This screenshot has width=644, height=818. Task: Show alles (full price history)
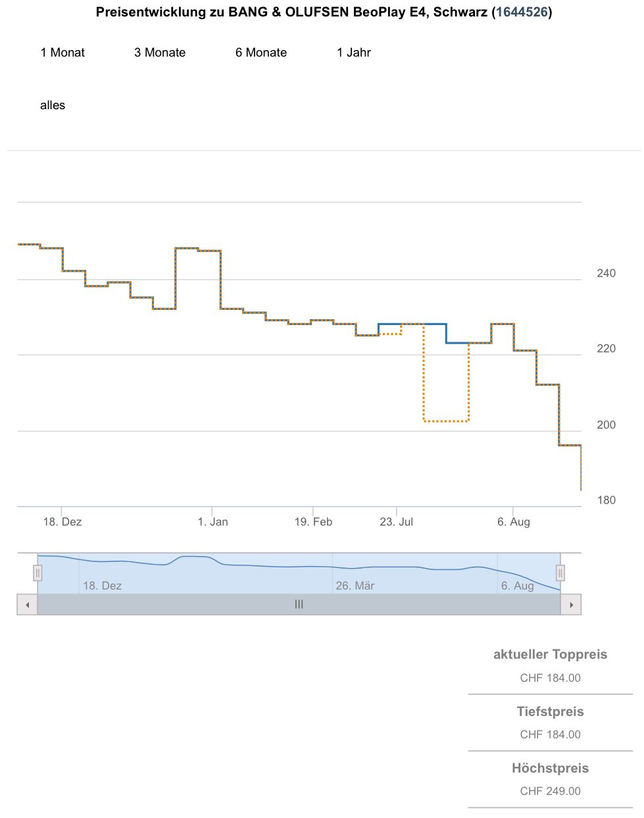pyautogui.click(x=53, y=105)
